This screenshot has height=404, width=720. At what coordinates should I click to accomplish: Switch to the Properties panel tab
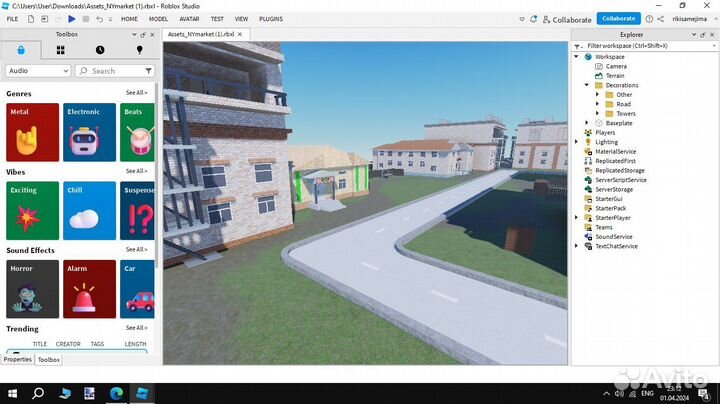17,359
